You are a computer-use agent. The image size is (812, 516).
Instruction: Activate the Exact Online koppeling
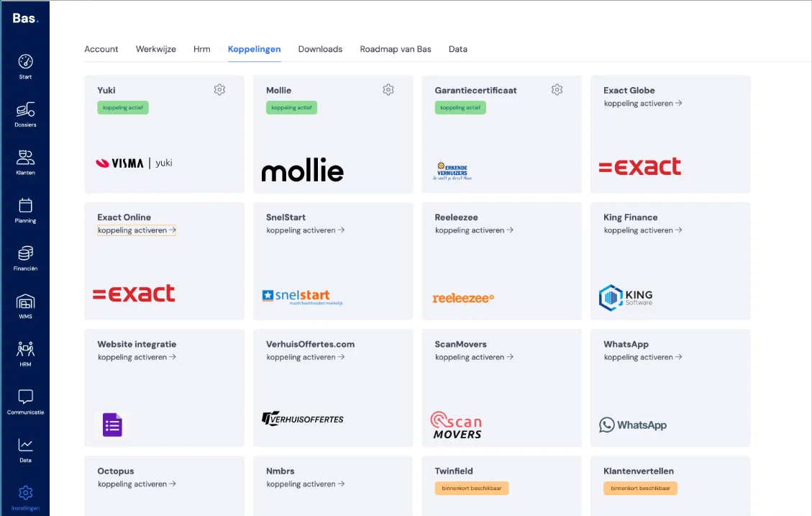point(137,230)
